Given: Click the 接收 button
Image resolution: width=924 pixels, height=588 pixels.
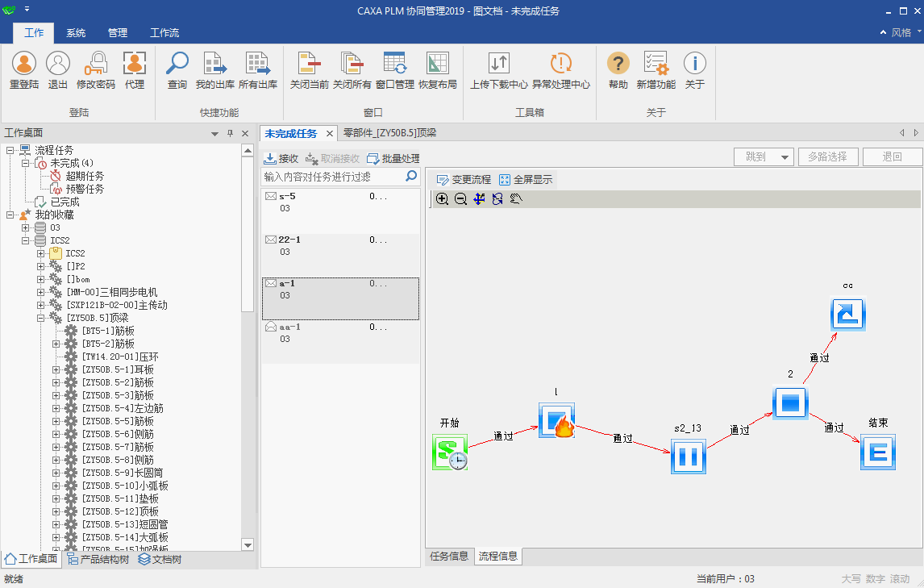Looking at the screenshot, I should [x=281, y=159].
